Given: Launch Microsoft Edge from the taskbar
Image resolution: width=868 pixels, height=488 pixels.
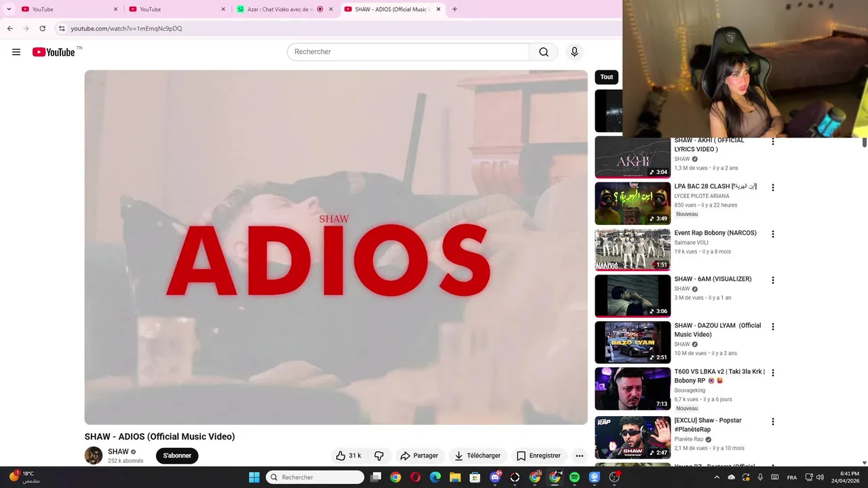Looking at the screenshot, I should coord(435,477).
